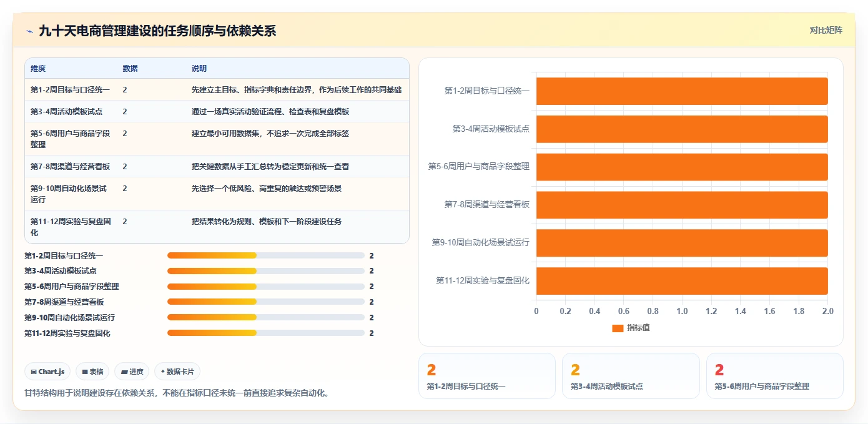Click chart y-axis label 第7-8周渠道与经营看板
Viewport: 868px width, 424px height.
click(x=487, y=204)
